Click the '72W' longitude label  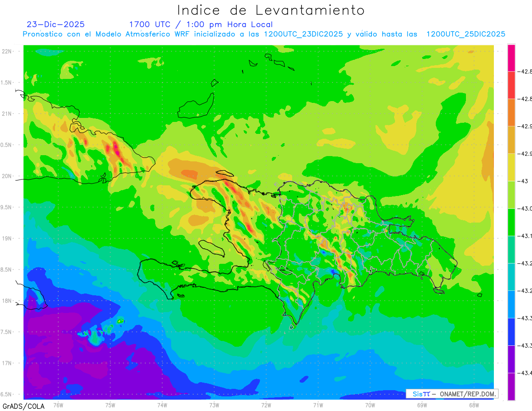(x=266, y=405)
